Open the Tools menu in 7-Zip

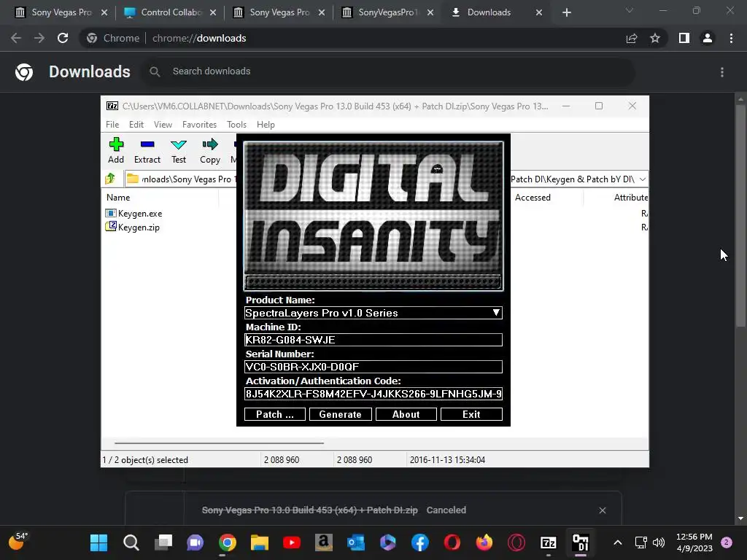tap(236, 124)
